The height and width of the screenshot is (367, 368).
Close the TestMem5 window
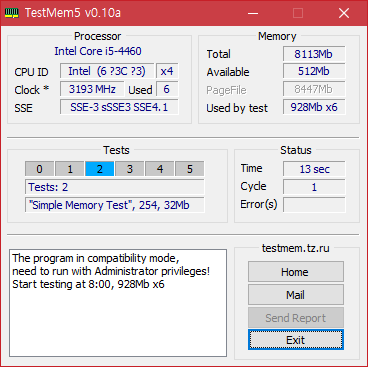tap(344, 13)
